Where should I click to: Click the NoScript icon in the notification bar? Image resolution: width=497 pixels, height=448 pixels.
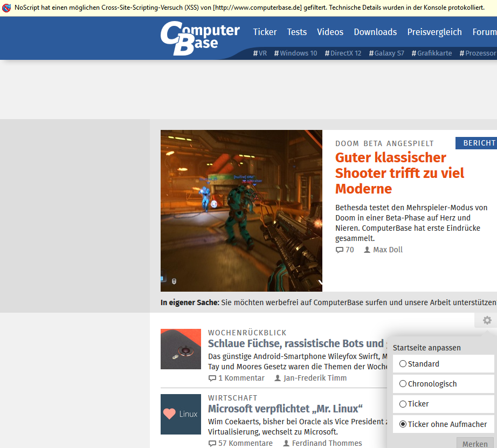6,8
